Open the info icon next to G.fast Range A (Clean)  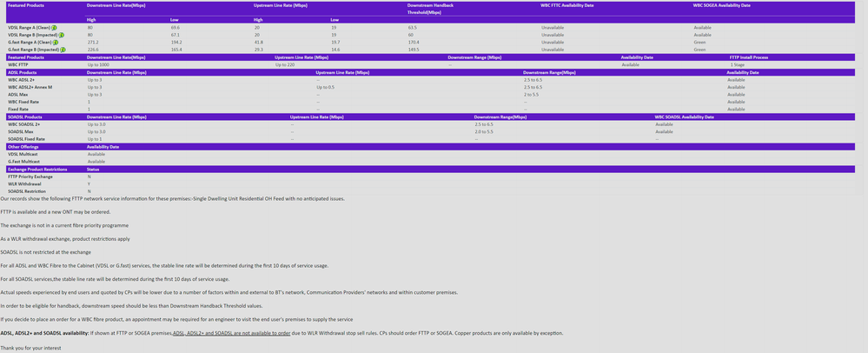click(x=56, y=42)
